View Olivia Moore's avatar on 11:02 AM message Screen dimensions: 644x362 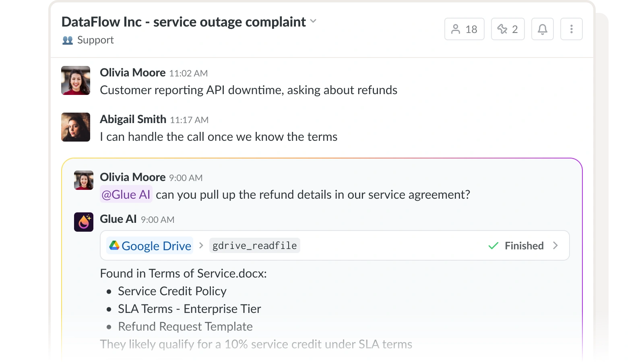pos(76,80)
